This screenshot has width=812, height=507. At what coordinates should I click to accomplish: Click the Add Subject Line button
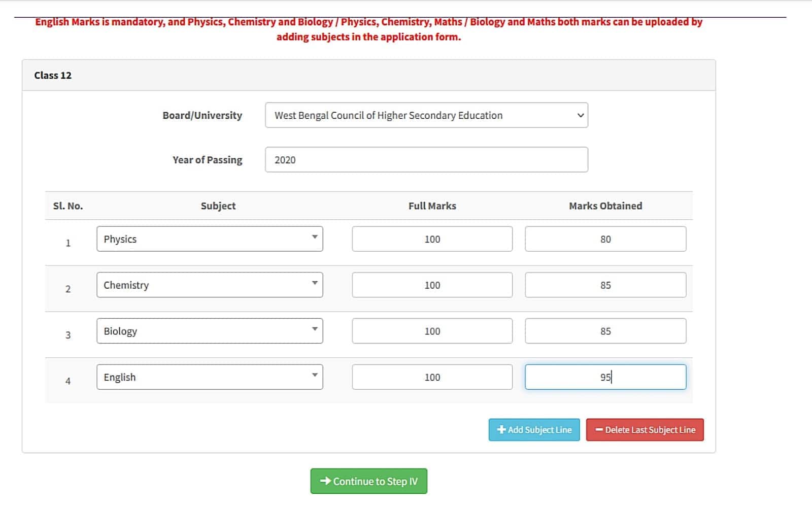coord(534,430)
